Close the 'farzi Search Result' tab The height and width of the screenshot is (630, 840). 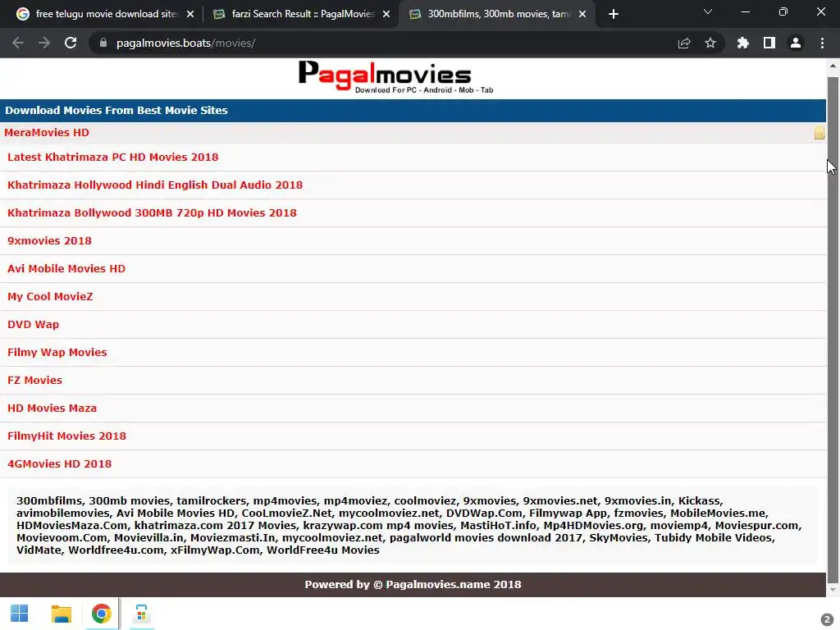click(386, 15)
